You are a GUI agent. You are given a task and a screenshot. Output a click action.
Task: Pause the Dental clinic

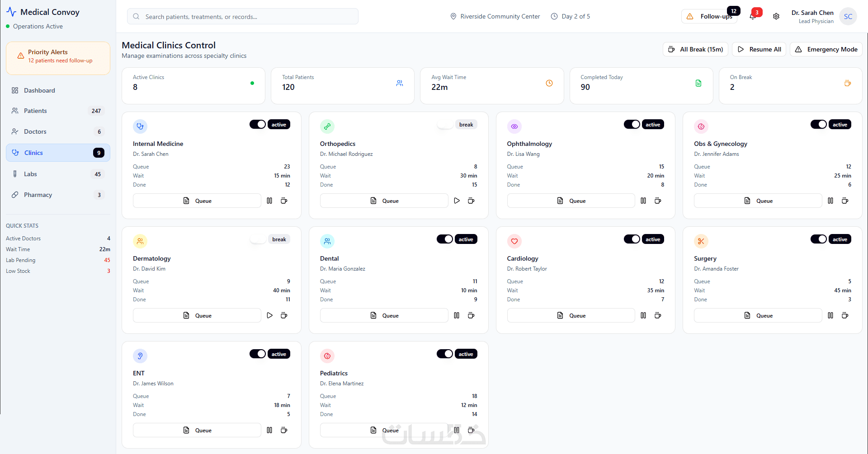coord(457,315)
